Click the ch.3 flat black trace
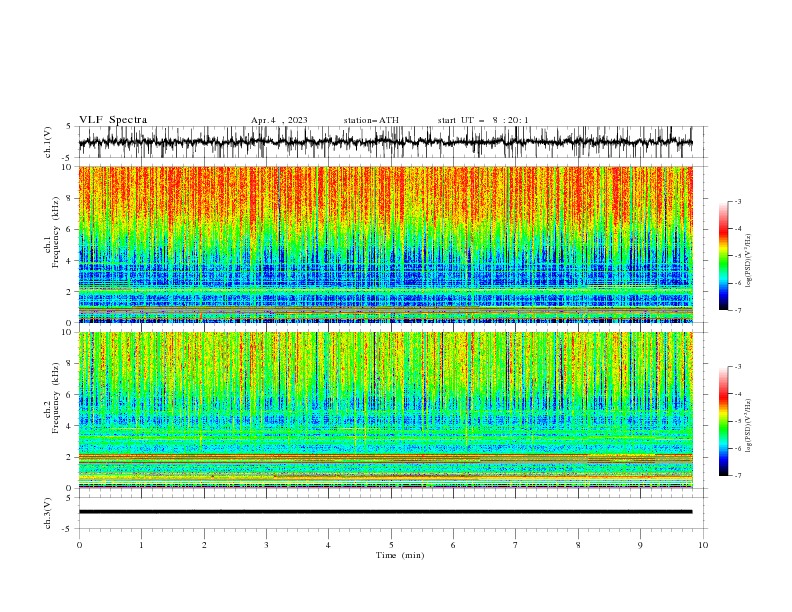 tap(385, 512)
